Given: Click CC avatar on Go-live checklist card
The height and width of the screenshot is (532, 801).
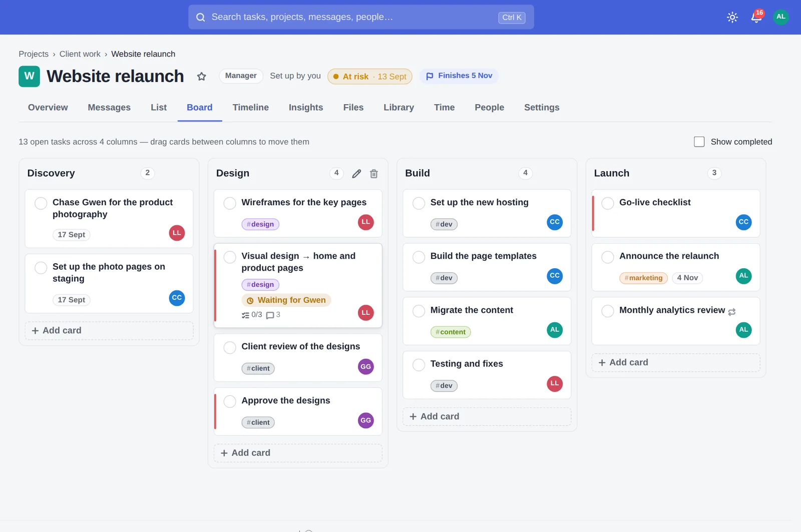Looking at the screenshot, I should coord(743,222).
